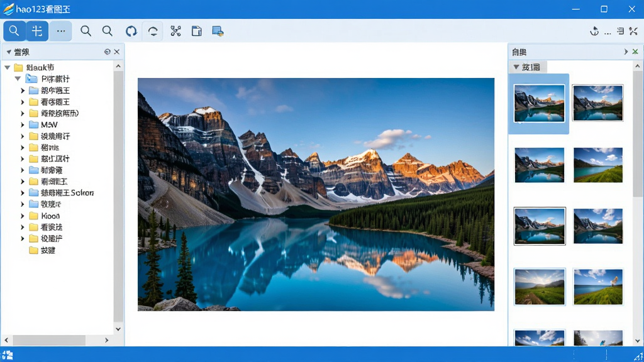Click the page document icon in the toolbar
Viewport: 644px width, 362px height.
point(197,31)
